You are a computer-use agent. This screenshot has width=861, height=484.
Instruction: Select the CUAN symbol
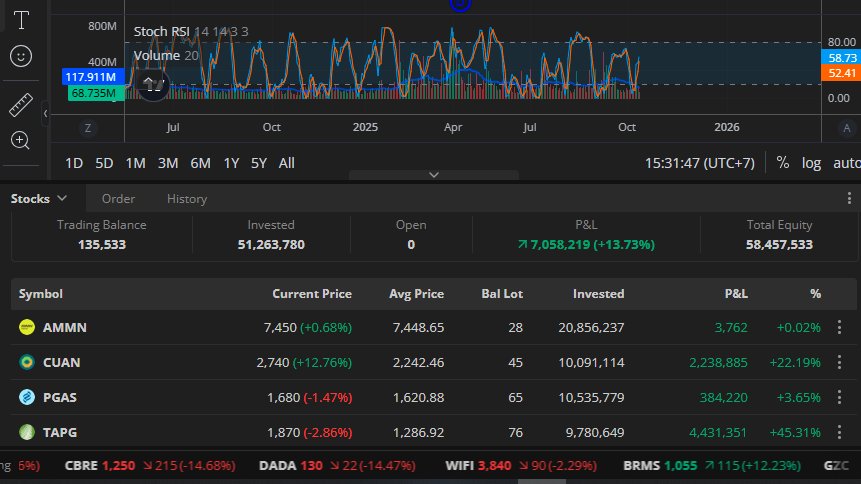pos(62,363)
